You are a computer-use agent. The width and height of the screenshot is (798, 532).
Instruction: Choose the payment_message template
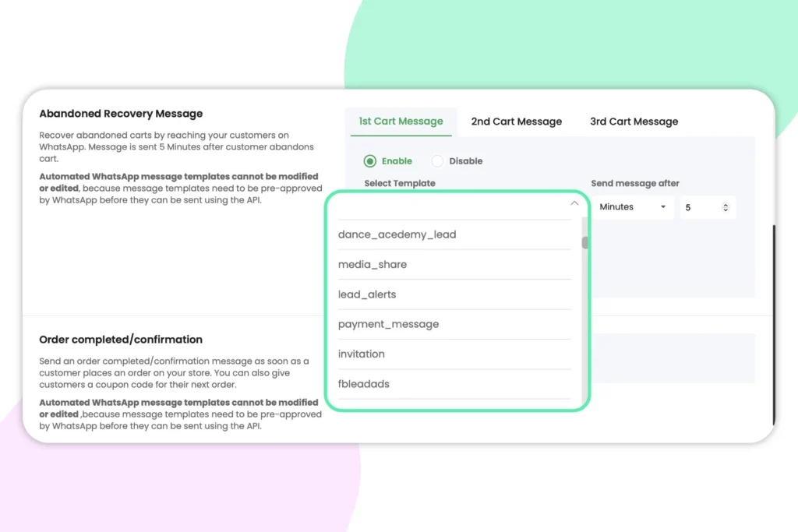tap(454, 324)
